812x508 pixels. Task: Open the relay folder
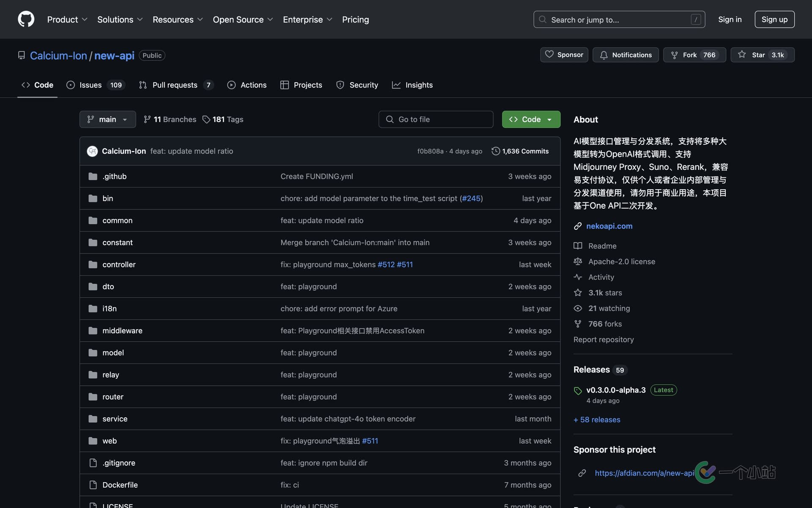(110, 375)
